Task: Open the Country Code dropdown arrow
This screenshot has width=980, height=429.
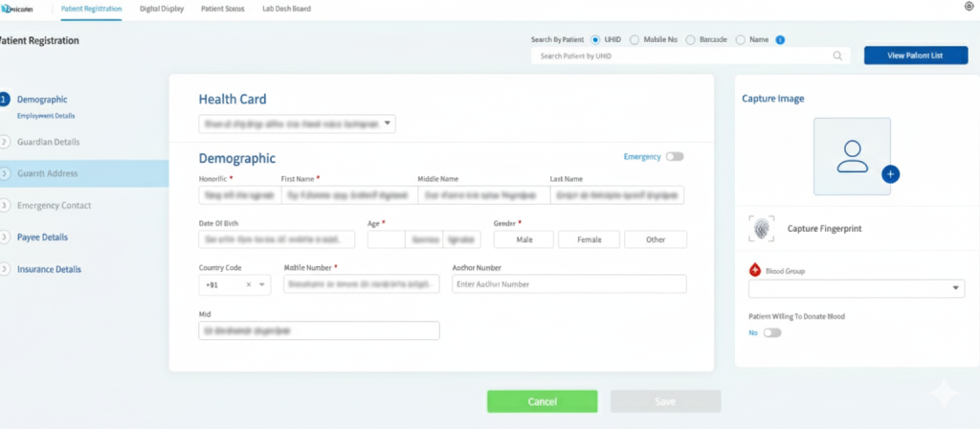Action: coord(262,285)
